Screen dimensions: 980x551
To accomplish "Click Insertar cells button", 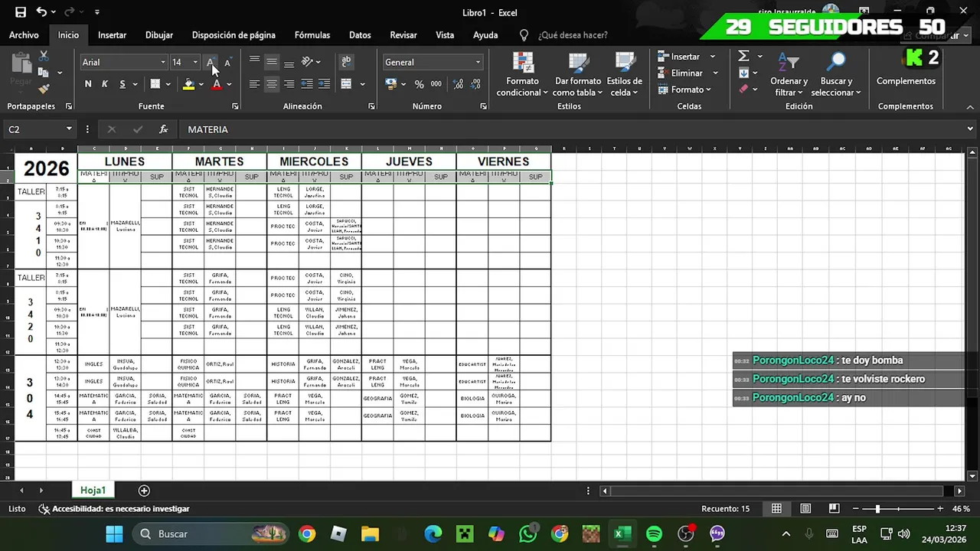I will point(678,56).
